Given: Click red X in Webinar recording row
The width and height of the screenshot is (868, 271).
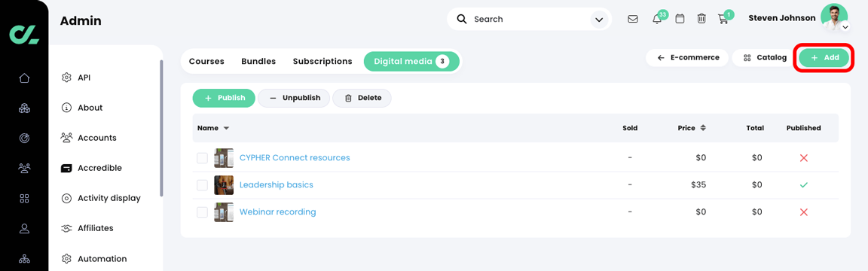Looking at the screenshot, I should pos(804,212).
